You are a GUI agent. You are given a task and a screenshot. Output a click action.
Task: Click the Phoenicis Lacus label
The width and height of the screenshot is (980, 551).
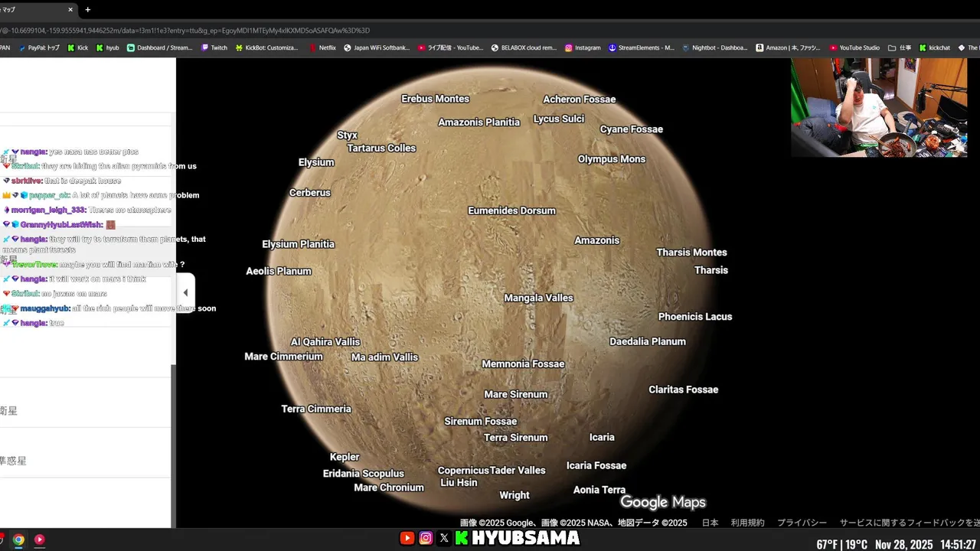tap(694, 316)
